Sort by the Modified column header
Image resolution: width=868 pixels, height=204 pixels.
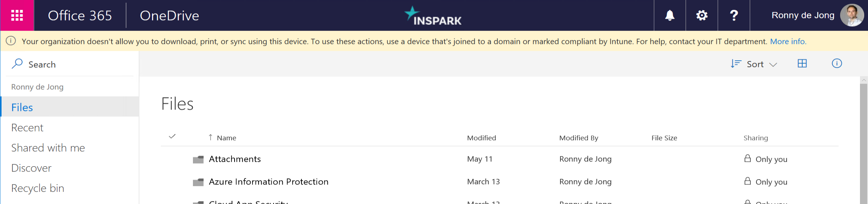point(481,138)
